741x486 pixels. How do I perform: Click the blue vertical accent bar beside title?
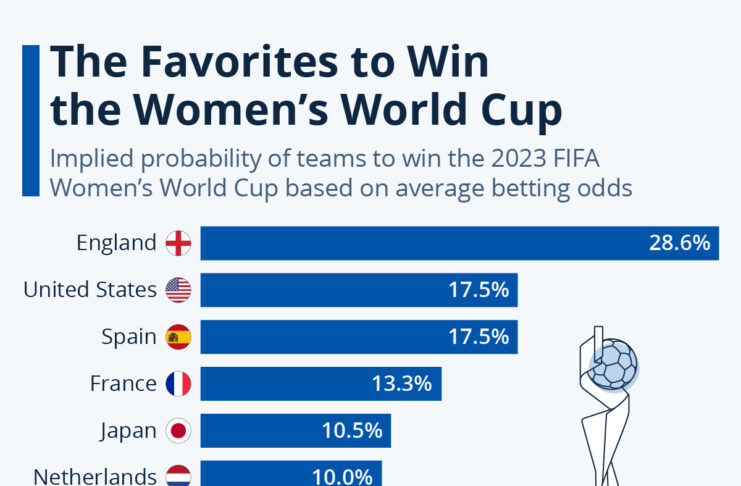(30, 120)
